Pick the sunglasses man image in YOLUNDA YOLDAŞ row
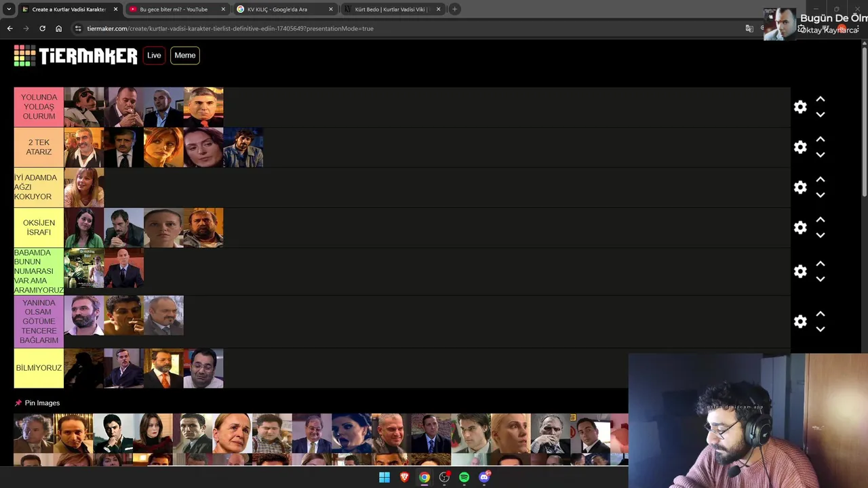Image resolution: width=868 pixels, height=488 pixels. (x=84, y=107)
